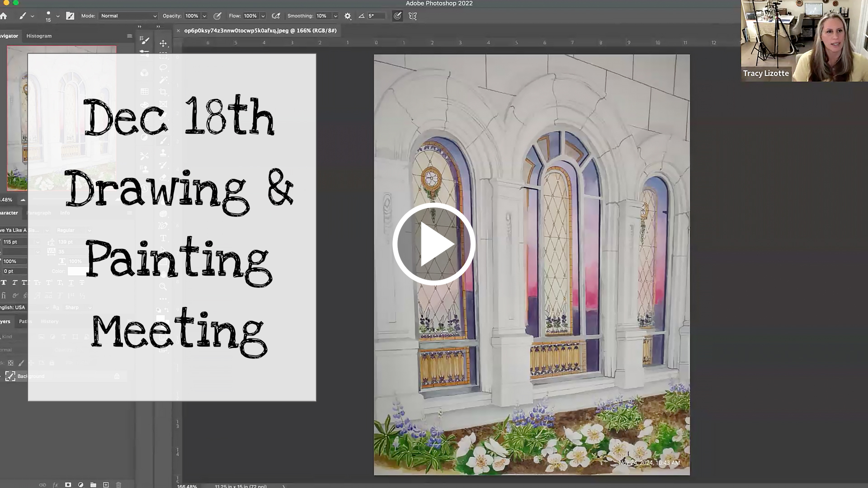The width and height of the screenshot is (868, 488).
Task: Click the Flow 100% field
Action: coord(250,16)
